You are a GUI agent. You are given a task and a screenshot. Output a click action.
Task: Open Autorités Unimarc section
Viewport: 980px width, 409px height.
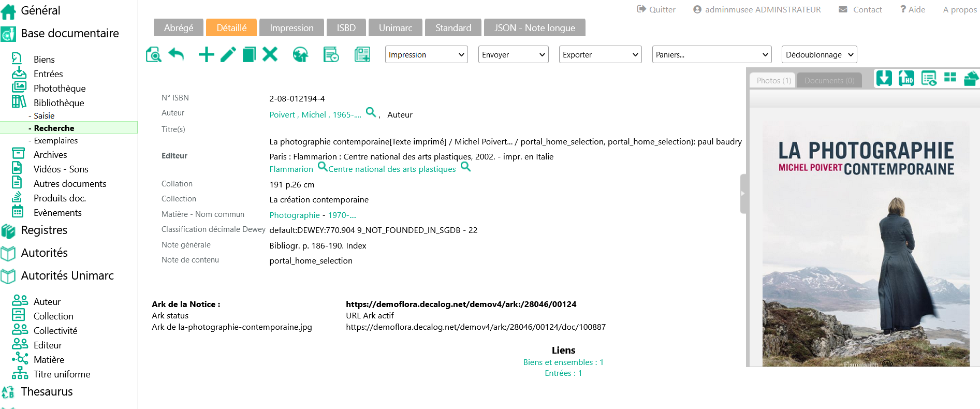pyautogui.click(x=67, y=275)
